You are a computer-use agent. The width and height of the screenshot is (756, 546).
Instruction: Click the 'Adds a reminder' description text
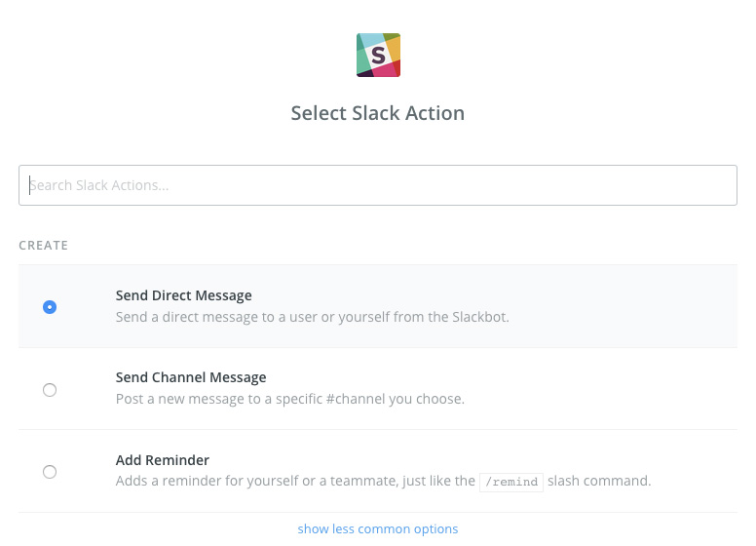click(x=292, y=481)
